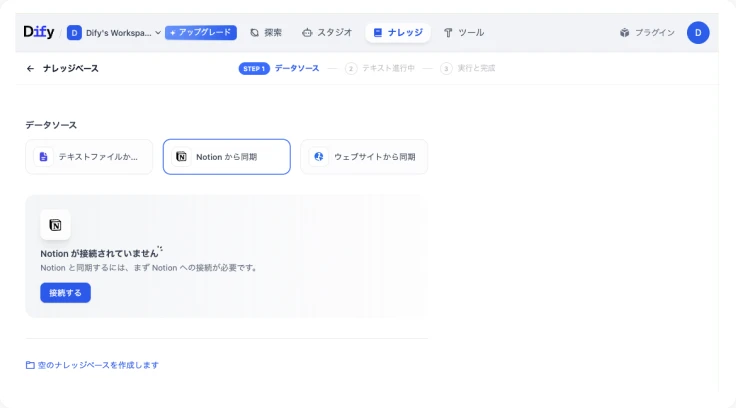This screenshot has height=408, width=736.
Task: Click the 接続する connect button
Action: [65, 293]
